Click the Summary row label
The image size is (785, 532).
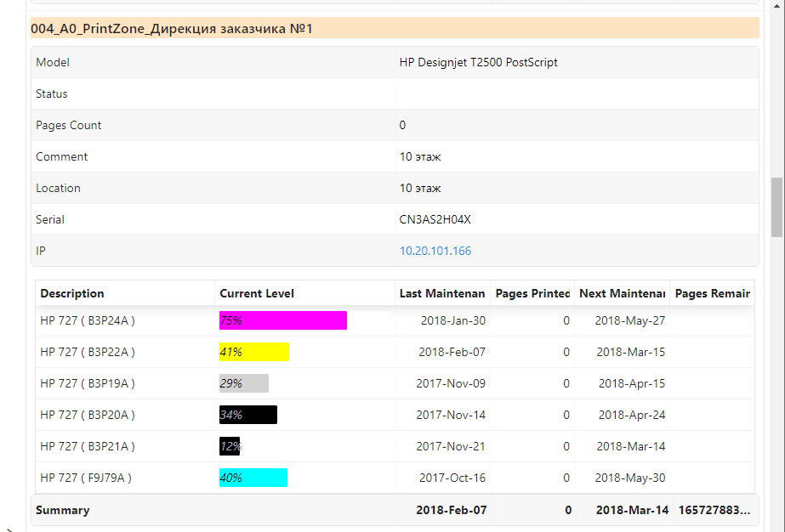(x=63, y=510)
